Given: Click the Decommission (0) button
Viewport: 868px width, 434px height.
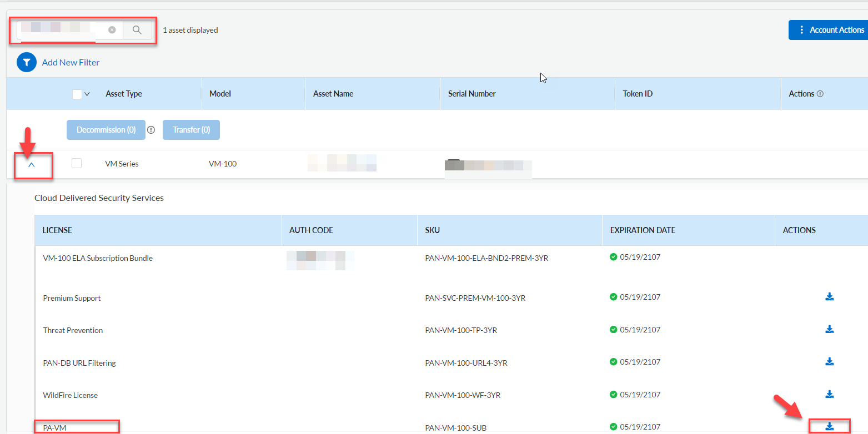Looking at the screenshot, I should [x=106, y=130].
